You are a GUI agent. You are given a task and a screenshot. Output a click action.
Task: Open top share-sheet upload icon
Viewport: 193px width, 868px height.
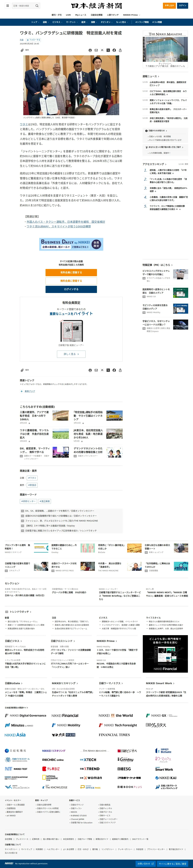click(x=120, y=50)
